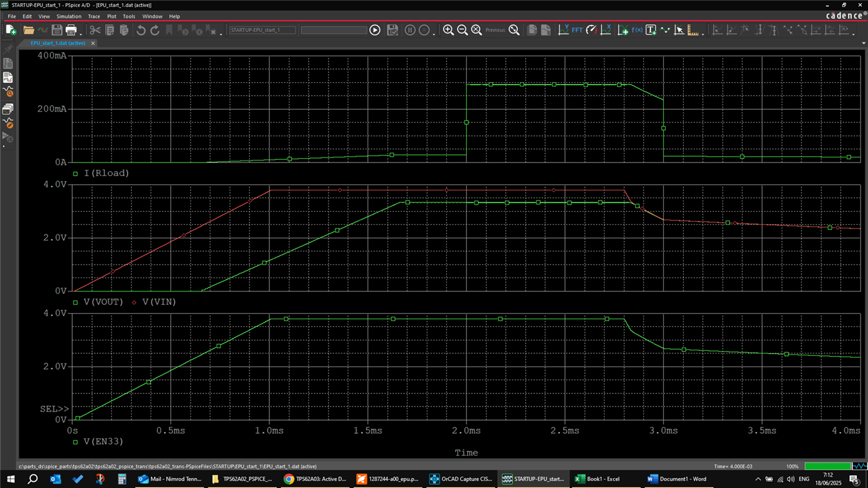Open the File menu
Screen dimensions: 868x488
pos(12,16)
